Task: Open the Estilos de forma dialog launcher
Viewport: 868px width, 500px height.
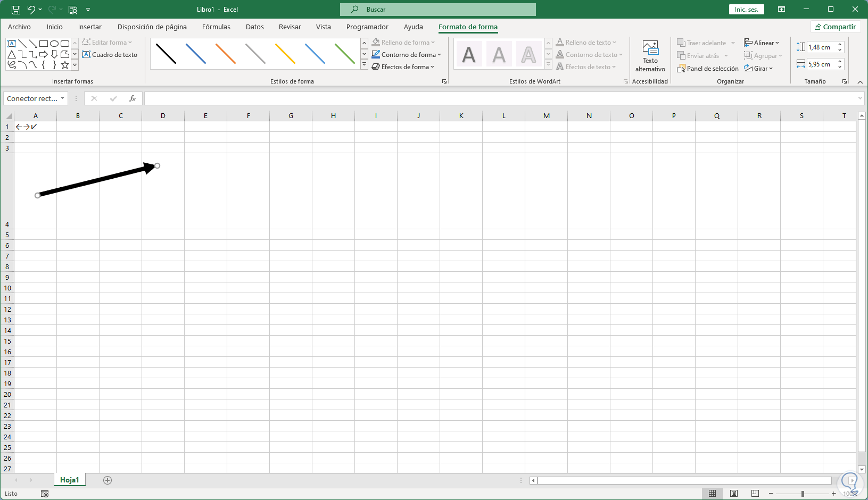Action: pos(444,82)
